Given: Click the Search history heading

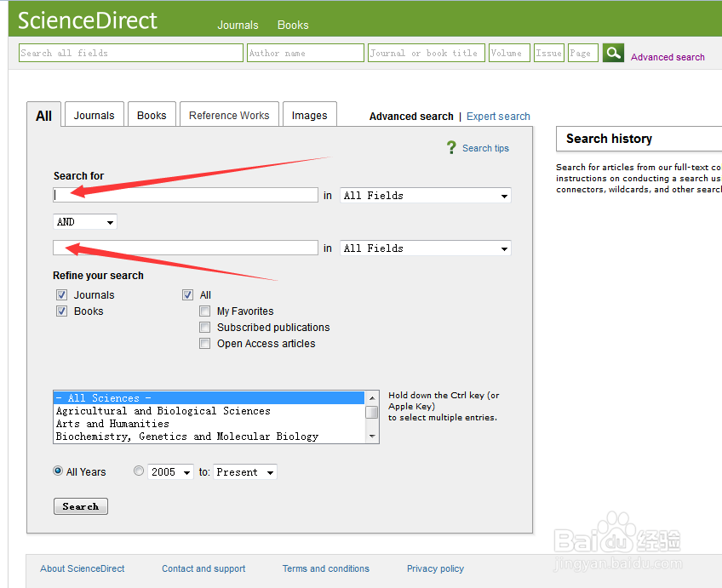Looking at the screenshot, I should click(610, 139).
